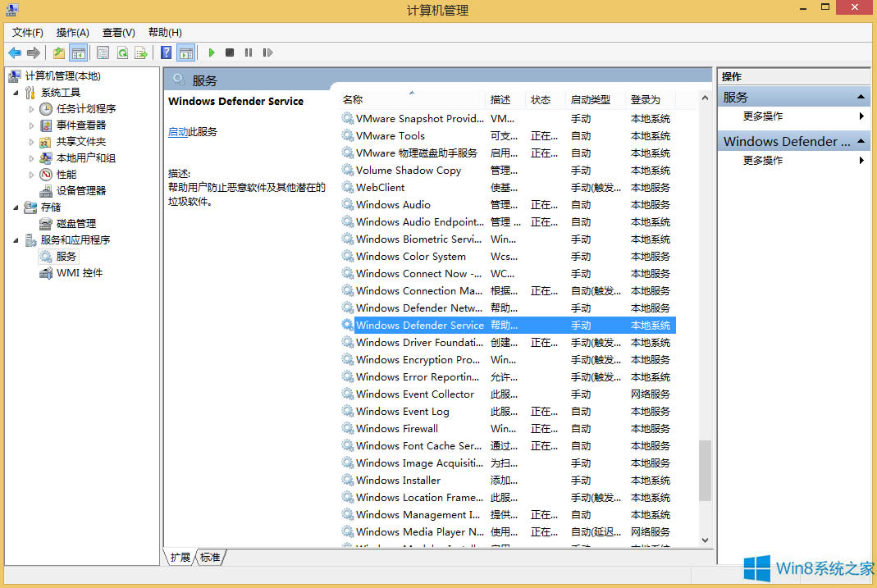Start the service with the green play icon
The width and height of the screenshot is (877, 588).
pyautogui.click(x=212, y=52)
